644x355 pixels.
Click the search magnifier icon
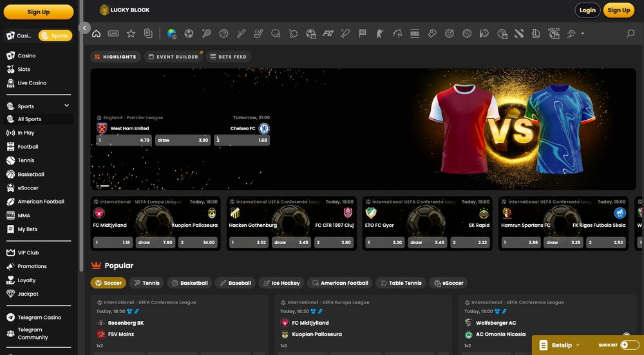click(x=630, y=34)
